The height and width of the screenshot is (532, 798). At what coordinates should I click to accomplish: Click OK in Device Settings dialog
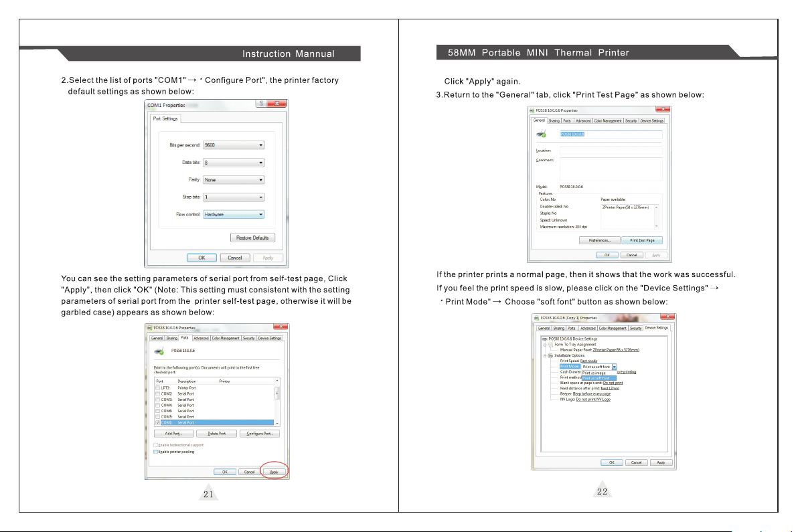[612, 463]
